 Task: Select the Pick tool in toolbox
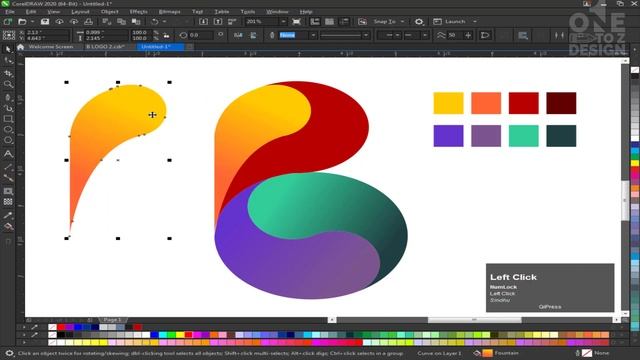point(8,49)
